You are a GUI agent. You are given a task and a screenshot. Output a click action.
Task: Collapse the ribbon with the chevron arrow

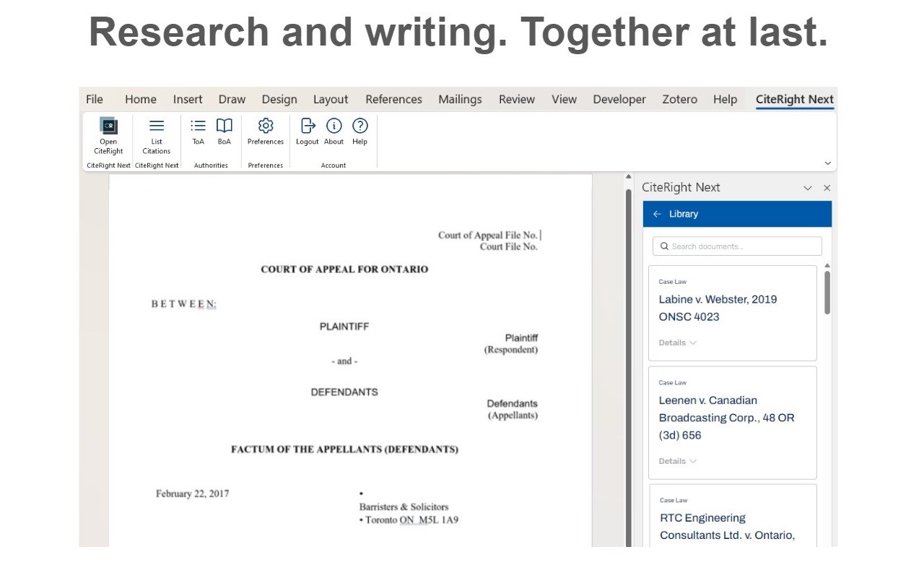tap(828, 164)
